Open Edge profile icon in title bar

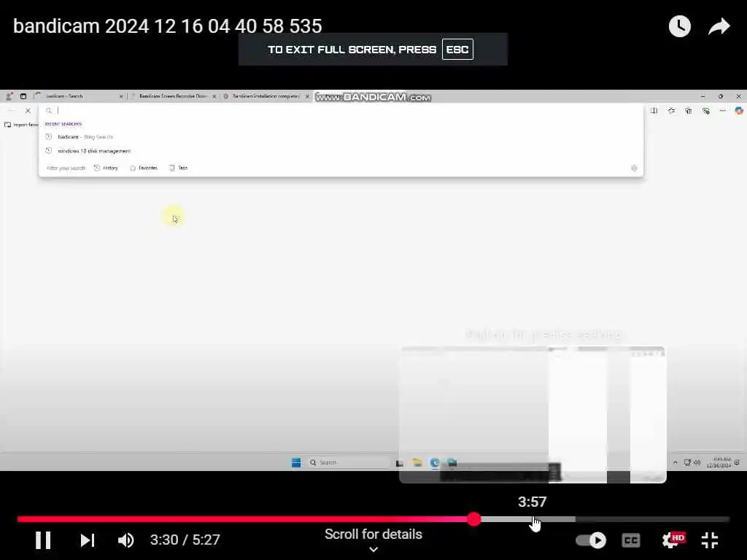click(9, 96)
